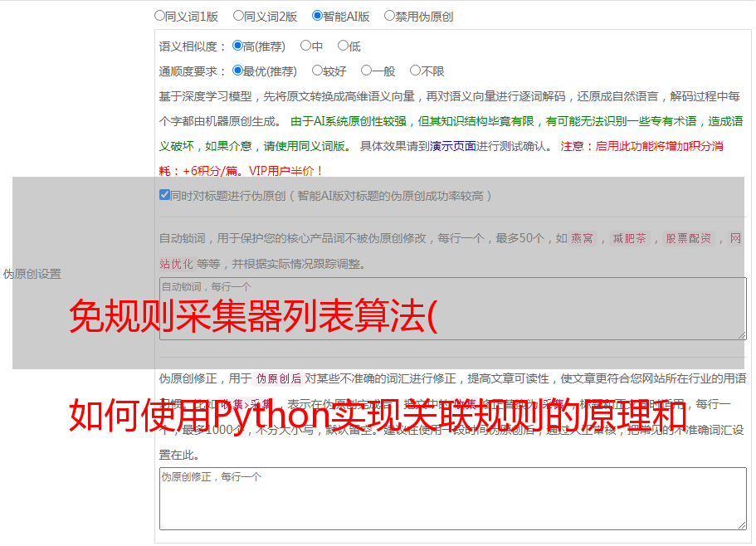
Task: Set 语义相似度 to 低
Action: pos(343,46)
